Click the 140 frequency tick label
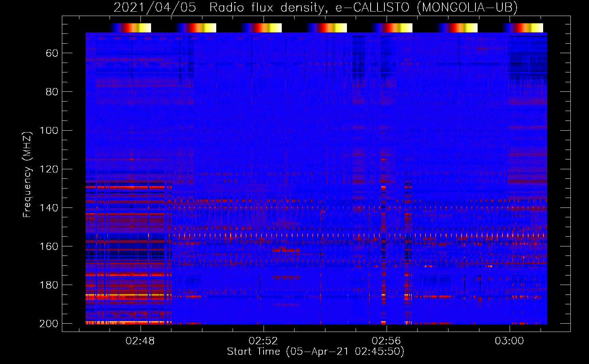The width and height of the screenshot is (589, 364). coord(49,208)
